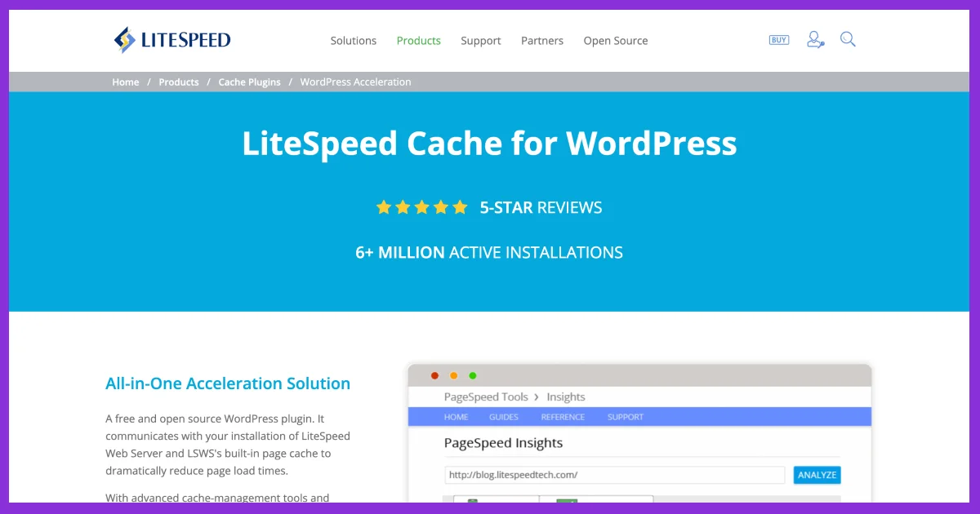Click the HOME tab in PageSpeed image

(456, 417)
